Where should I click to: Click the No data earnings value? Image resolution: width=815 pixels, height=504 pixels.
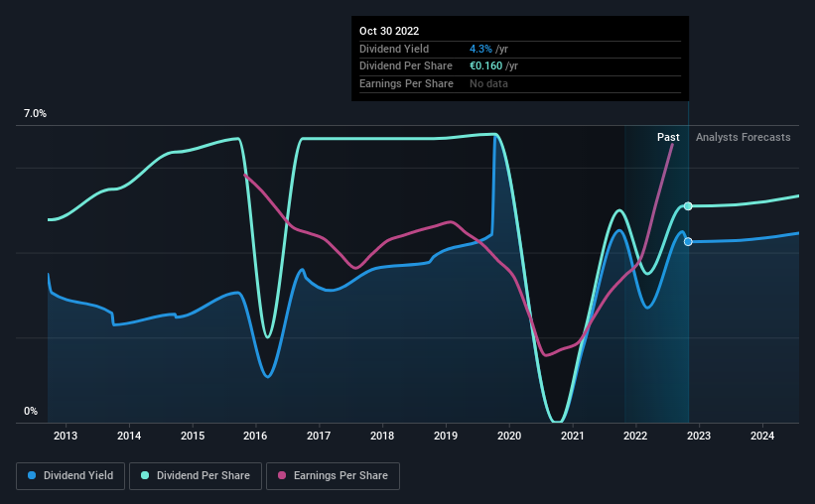point(488,83)
